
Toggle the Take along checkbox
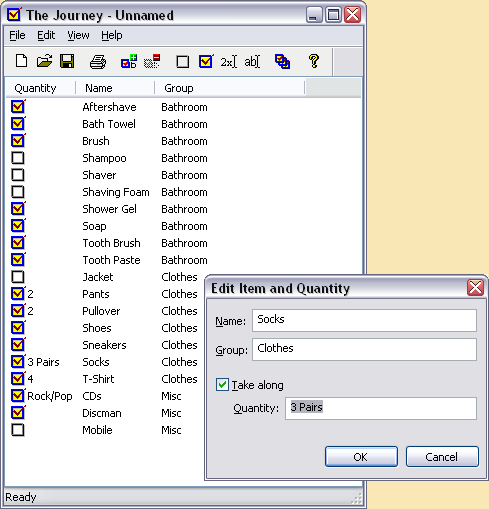[222, 385]
